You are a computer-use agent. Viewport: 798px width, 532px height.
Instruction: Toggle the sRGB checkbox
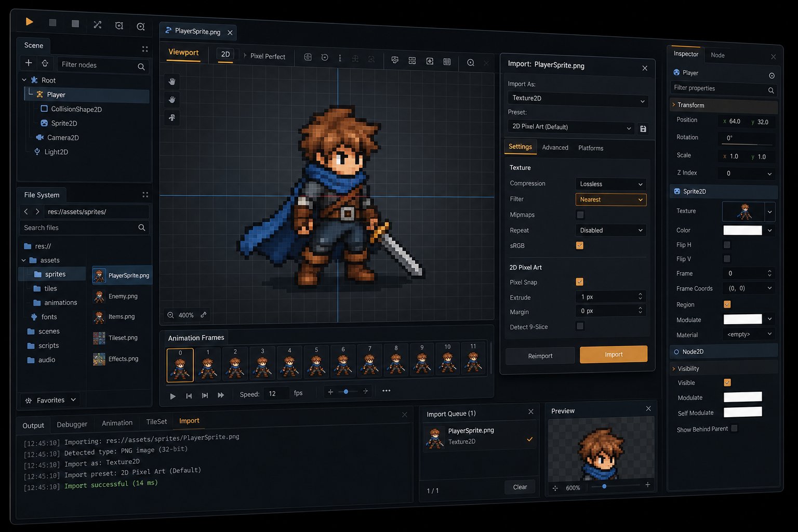click(x=580, y=245)
